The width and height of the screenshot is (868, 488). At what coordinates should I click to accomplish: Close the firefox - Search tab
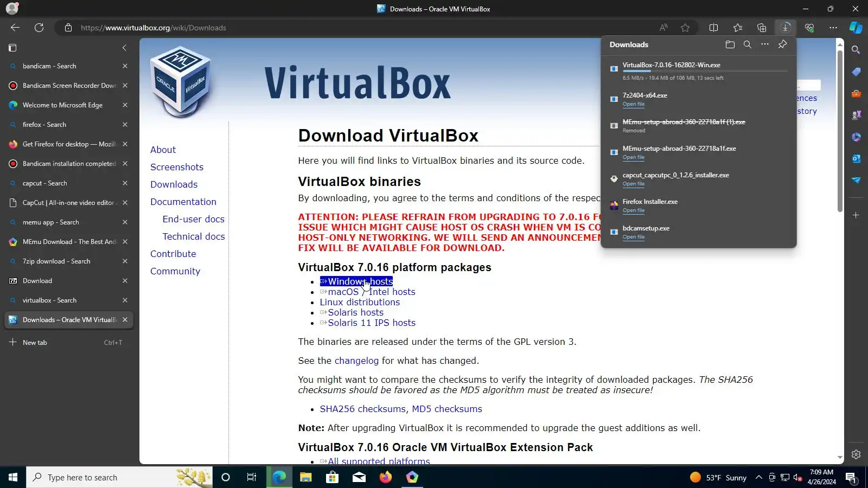[x=125, y=125]
